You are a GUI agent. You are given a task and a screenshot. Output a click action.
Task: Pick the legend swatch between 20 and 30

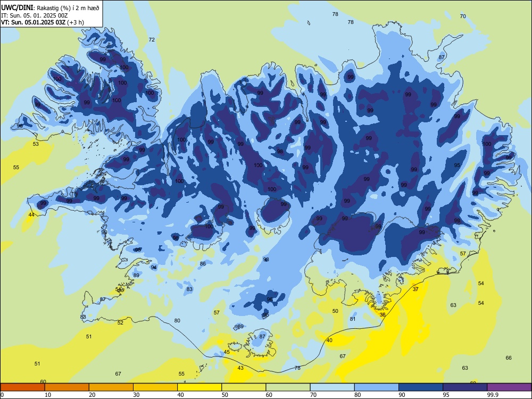tap(111, 387)
